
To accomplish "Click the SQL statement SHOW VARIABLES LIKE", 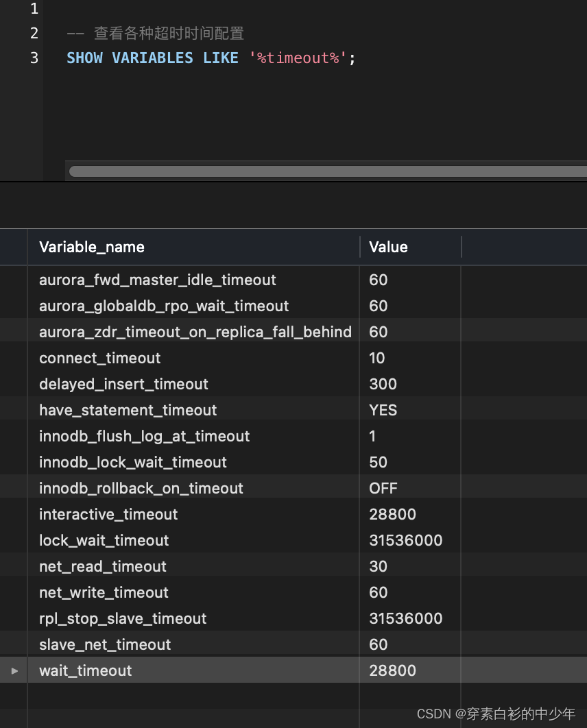I will pos(152,58).
